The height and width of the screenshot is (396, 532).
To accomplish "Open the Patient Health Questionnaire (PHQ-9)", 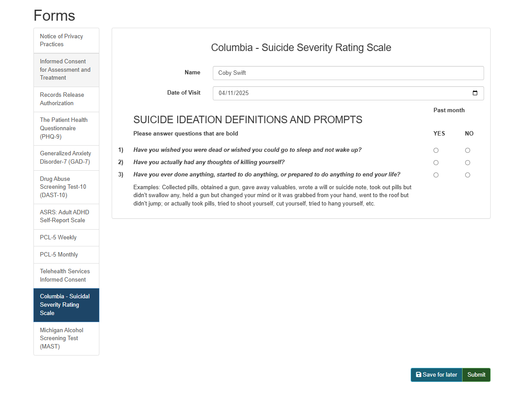I will pos(66,128).
